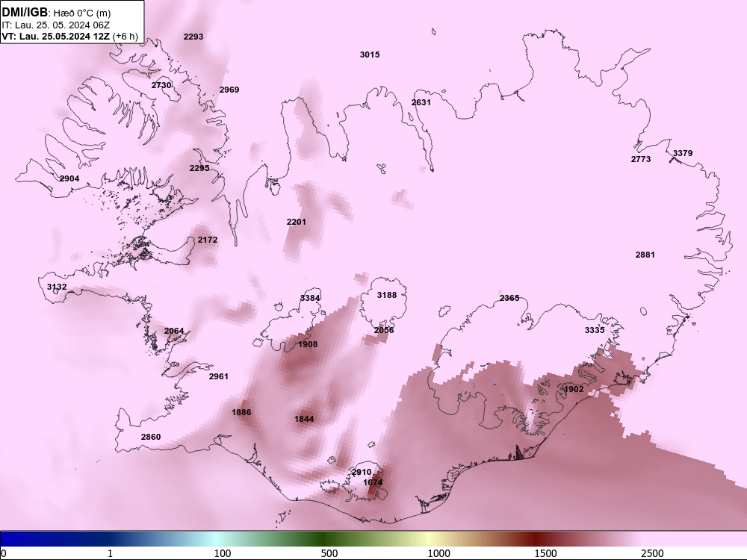The width and height of the screenshot is (747, 560).
Task: Click the map value 2201
Action: click(297, 222)
